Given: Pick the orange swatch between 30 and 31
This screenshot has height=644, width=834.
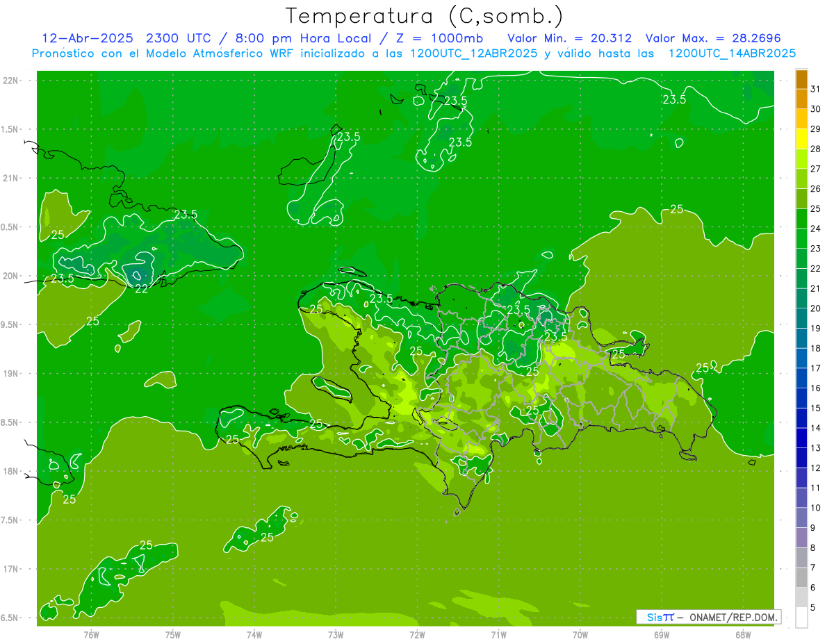Looking at the screenshot, I should (801, 99).
